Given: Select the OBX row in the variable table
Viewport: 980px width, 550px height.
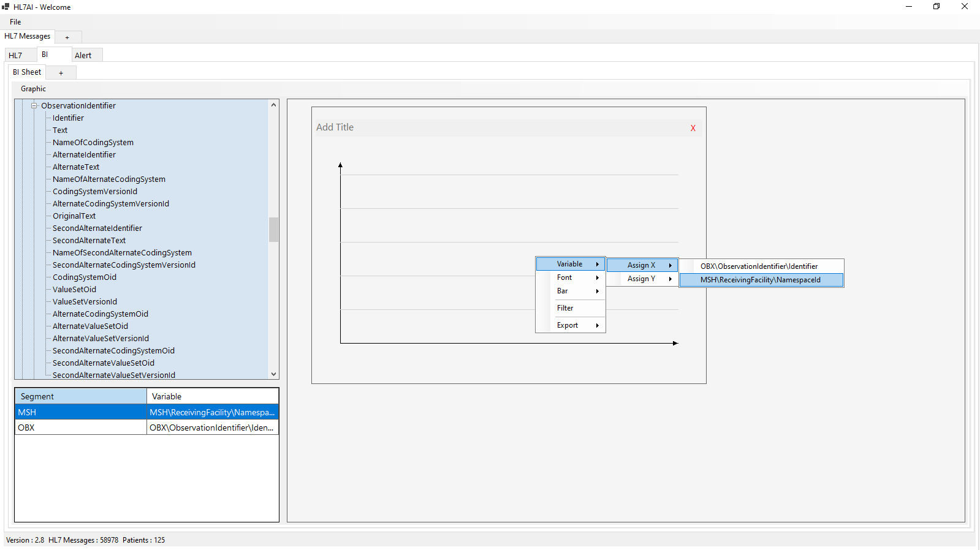Looking at the screenshot, I should 80,428.
